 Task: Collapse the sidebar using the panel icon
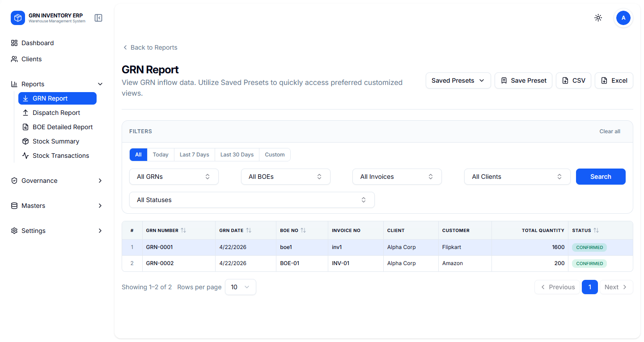coord(98,18)
